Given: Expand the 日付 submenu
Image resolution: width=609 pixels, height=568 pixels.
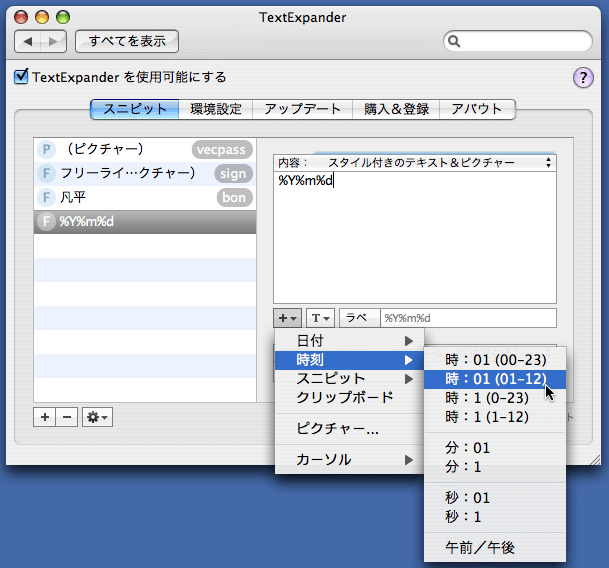Looking at the screenshot, I should tap(350, 341).
